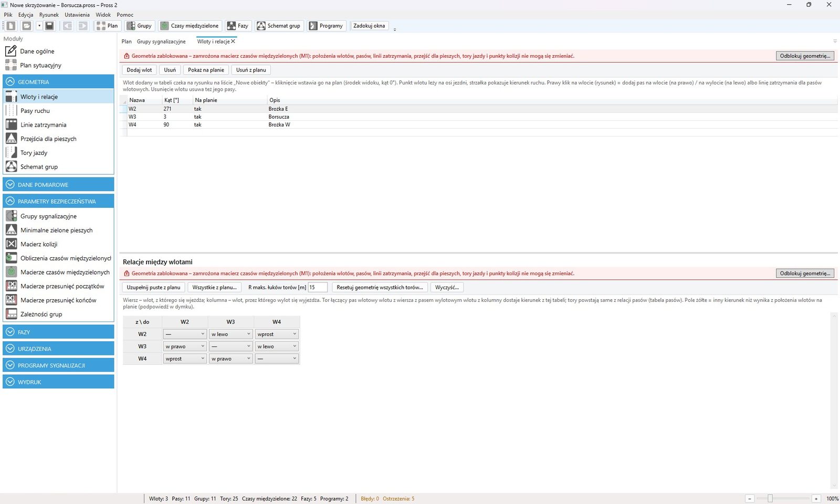Open Macierz kolizji in sidebar

(58, 244)
